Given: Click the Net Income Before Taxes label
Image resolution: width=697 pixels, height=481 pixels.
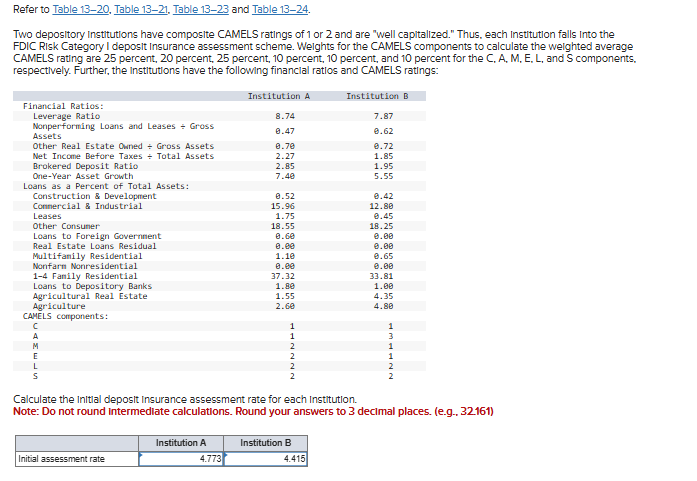Looking at the screenshot, I should [123, 156].
